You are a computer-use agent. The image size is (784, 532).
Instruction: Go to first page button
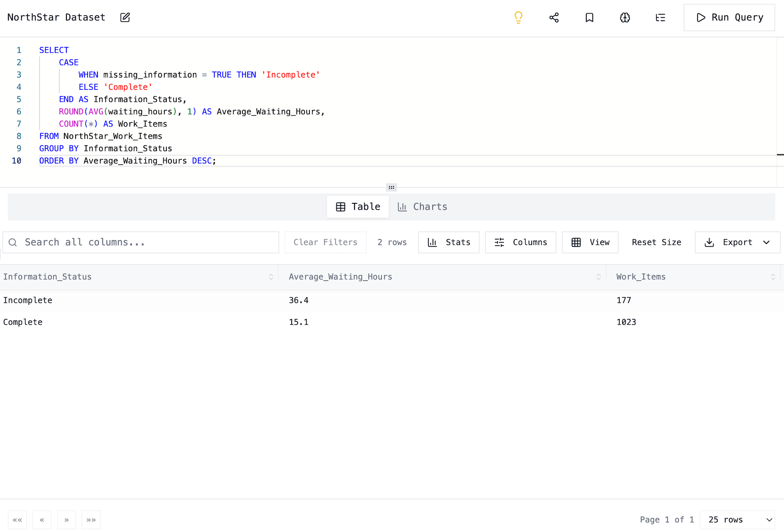point(17,520)
